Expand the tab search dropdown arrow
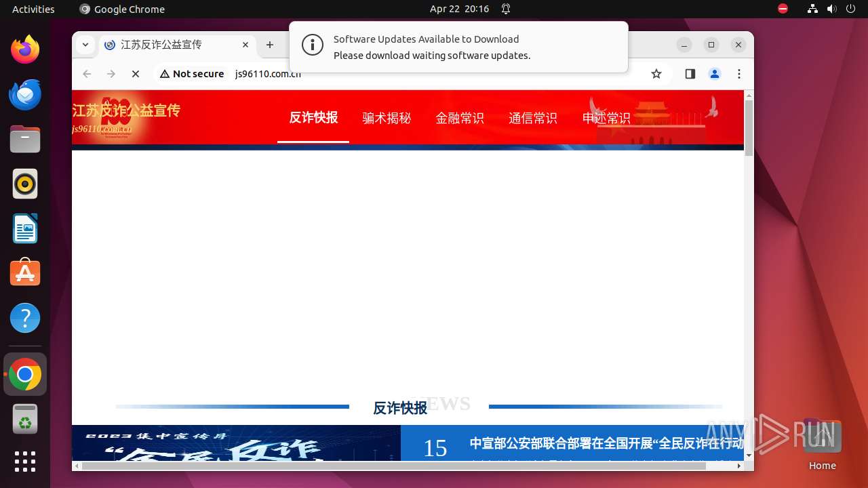This screenshot has height=488, width=868. [85, 45]
